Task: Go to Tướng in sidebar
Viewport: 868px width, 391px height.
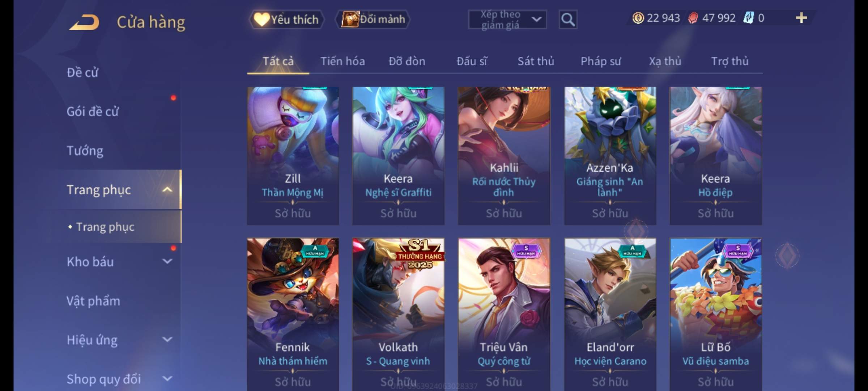Action: click(85, 151)
